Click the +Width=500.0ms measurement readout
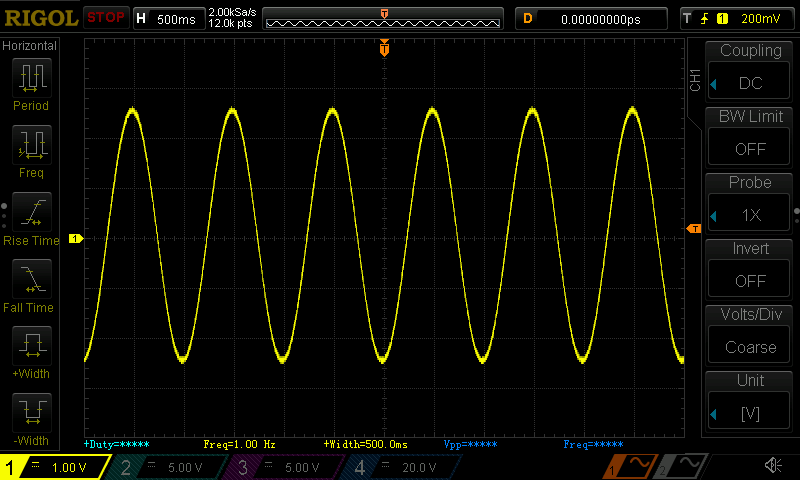The height and width of the screenshot is (480, 800). (365, 444)
